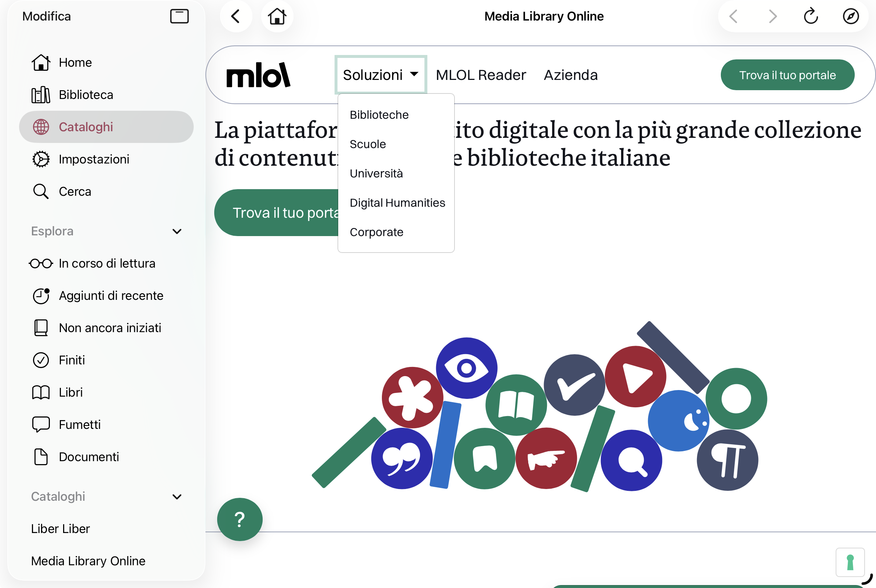The height and width of the screenshot is (588, 876).
Task: Collapse the Esplora section chevron
Action: point(177,231)
